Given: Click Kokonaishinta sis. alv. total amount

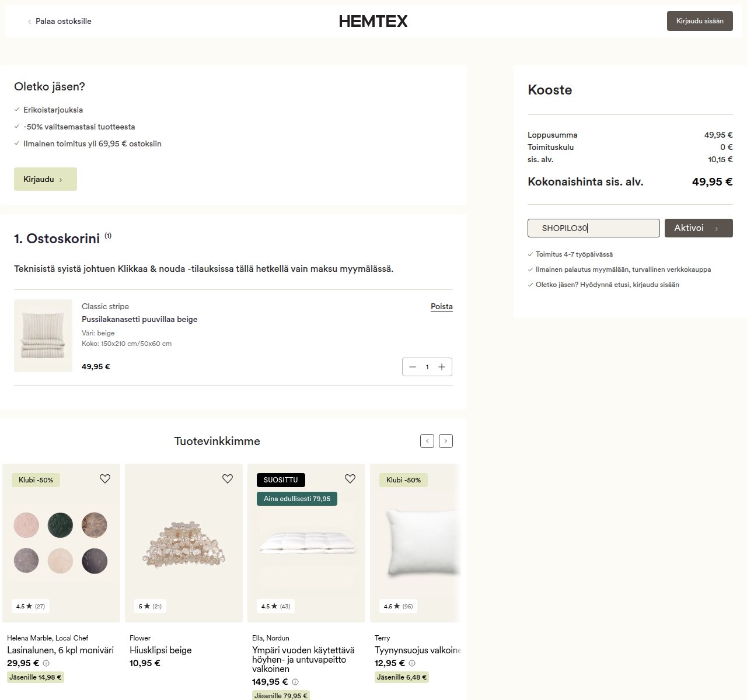Looking at the screenshot, I should click(x=712, y=181).
